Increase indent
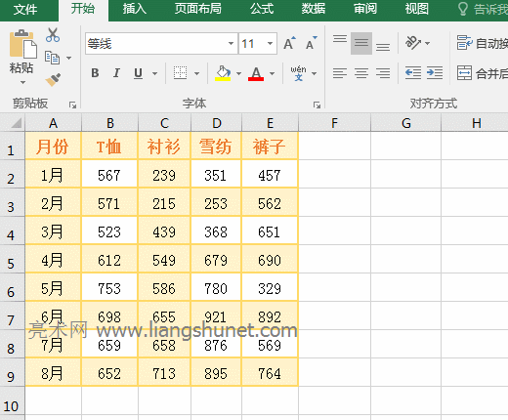The width and height of the screenshot is (508, 420). (x=435, y=72)
